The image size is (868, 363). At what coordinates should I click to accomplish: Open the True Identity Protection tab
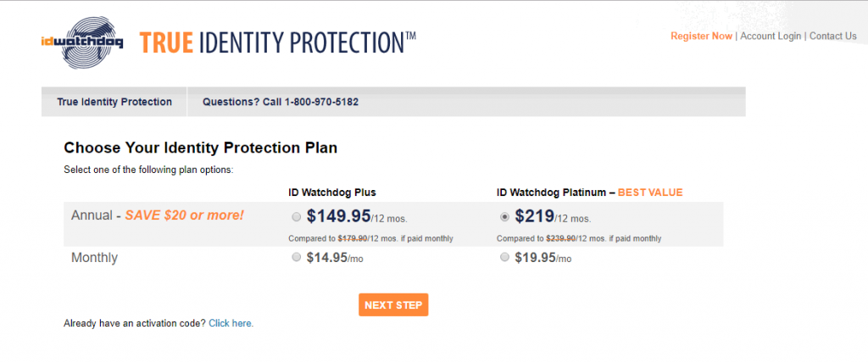click(x=114, y=102)
